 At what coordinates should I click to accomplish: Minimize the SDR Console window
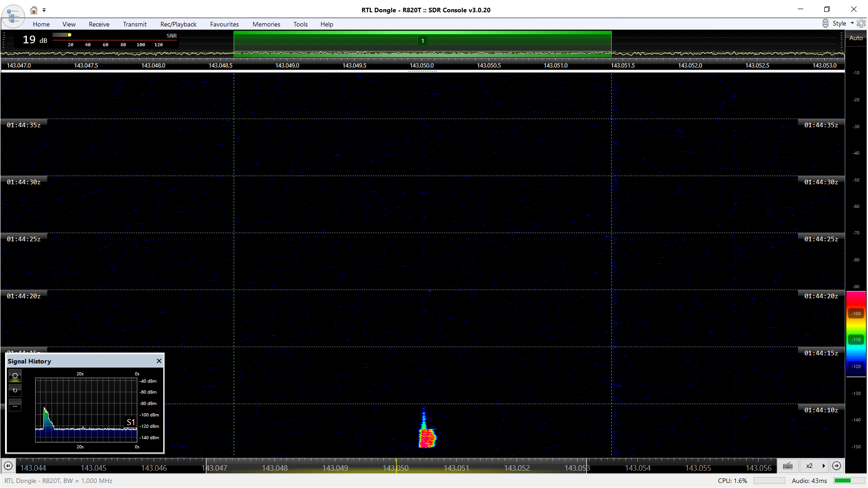[801, 9]
